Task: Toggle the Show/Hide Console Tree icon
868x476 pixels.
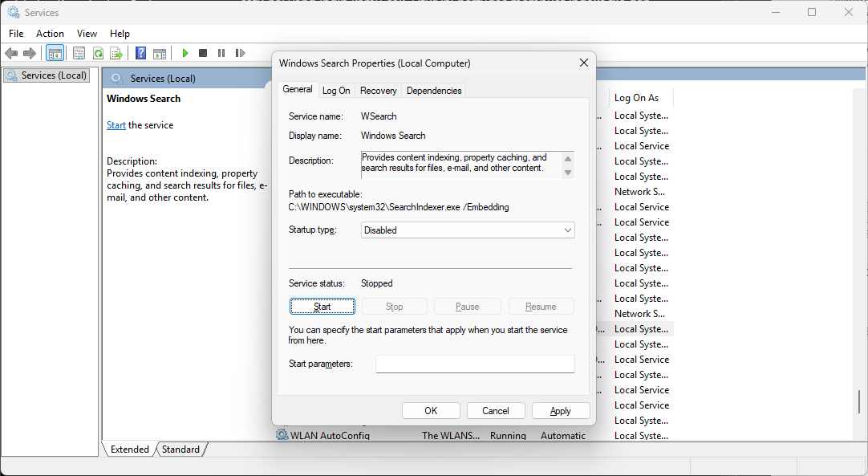Action: click(x=55, y=53)
